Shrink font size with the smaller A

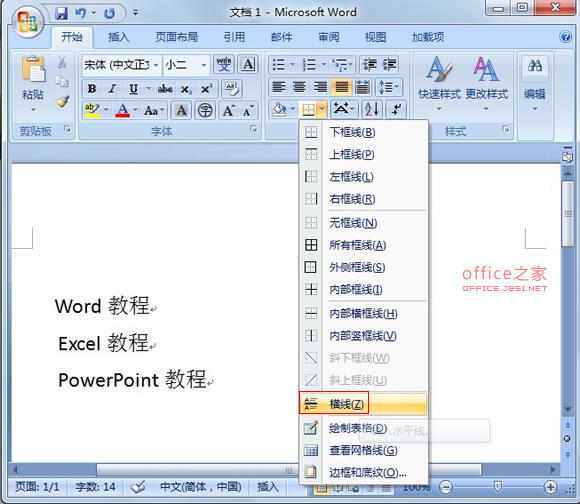coord(248,110)
